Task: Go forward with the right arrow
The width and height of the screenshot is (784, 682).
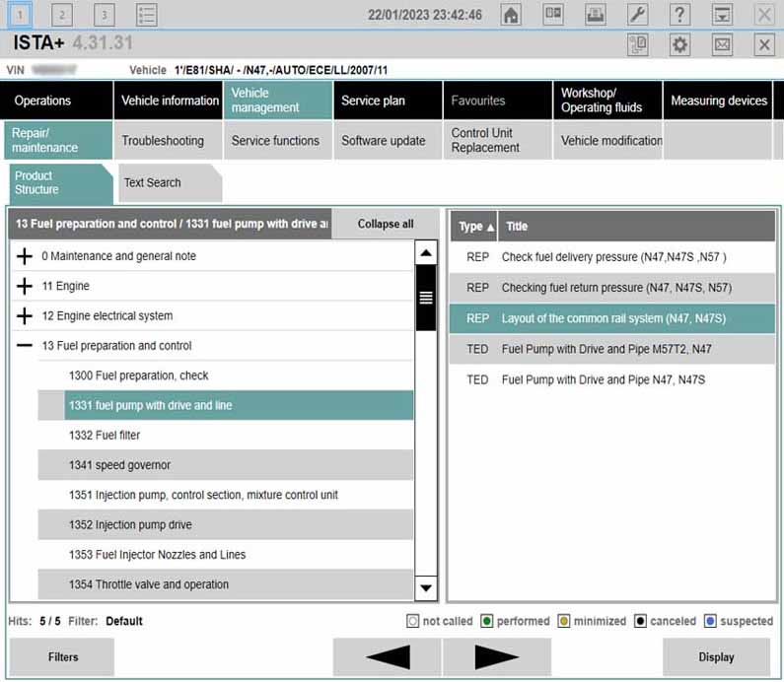Action: 496,656
